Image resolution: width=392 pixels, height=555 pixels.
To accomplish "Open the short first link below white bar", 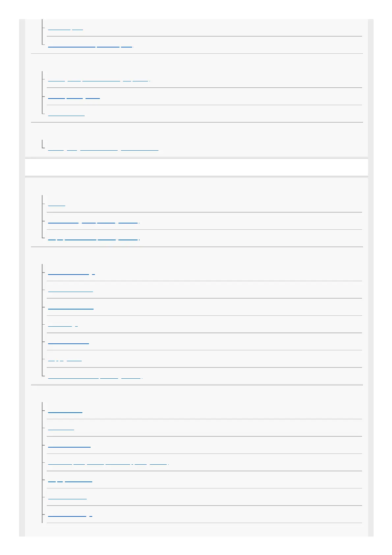I will [57, 204].
